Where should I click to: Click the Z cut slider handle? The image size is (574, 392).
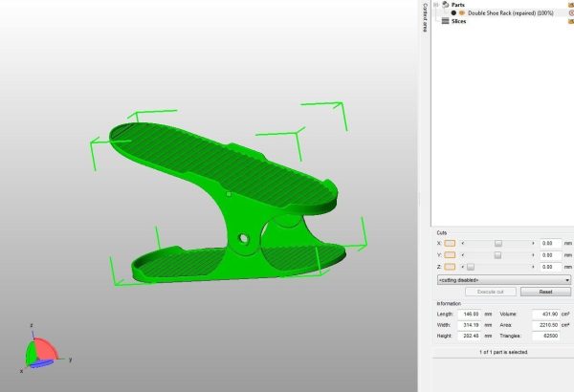(x=471, y=267)
